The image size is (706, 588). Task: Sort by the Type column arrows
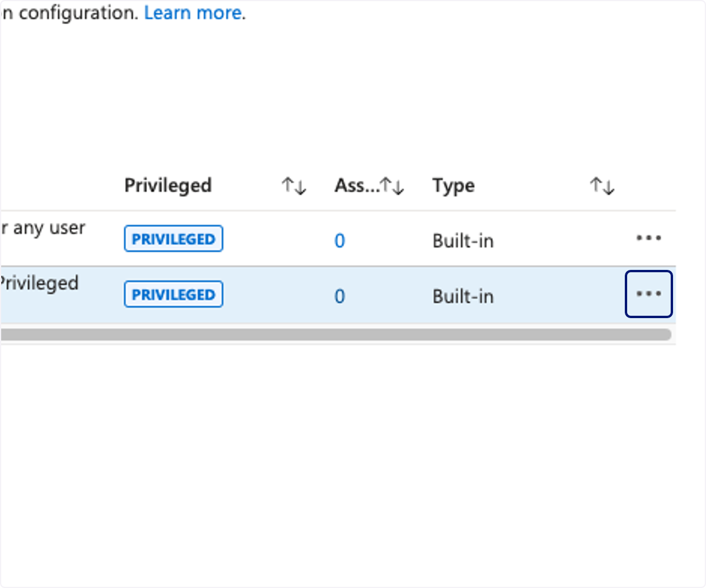pyautogui.click(x=602, y=186)
